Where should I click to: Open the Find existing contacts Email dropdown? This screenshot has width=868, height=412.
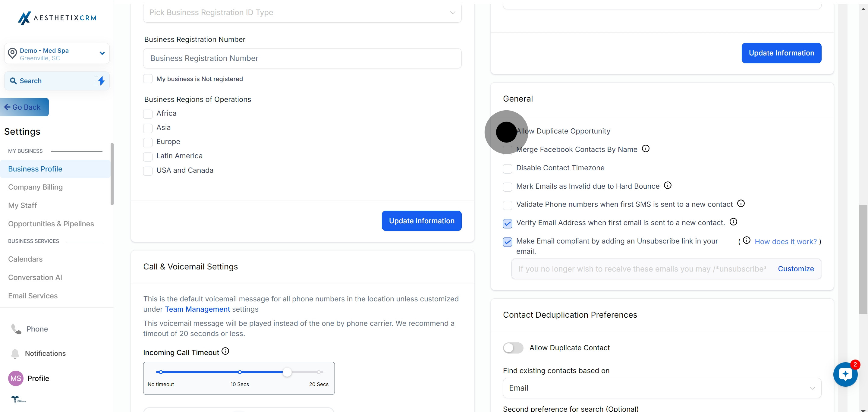tap(662, 388)
